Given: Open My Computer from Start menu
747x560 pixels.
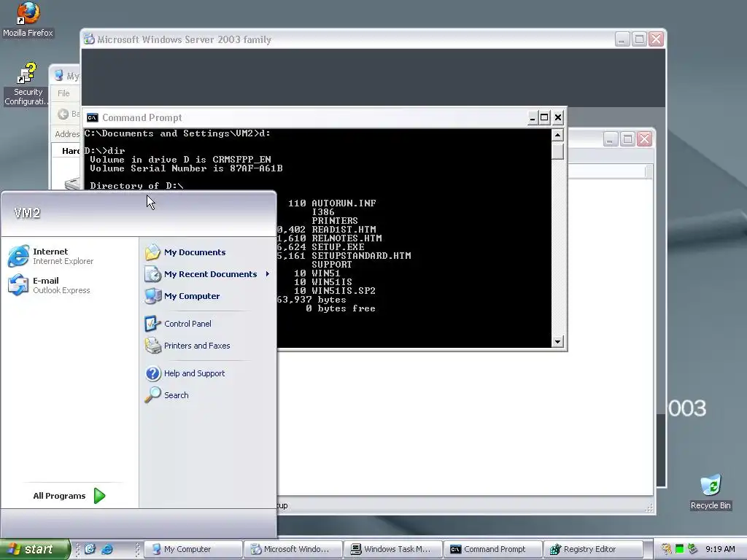Looking at the screenshot, I should click(182, 296).
